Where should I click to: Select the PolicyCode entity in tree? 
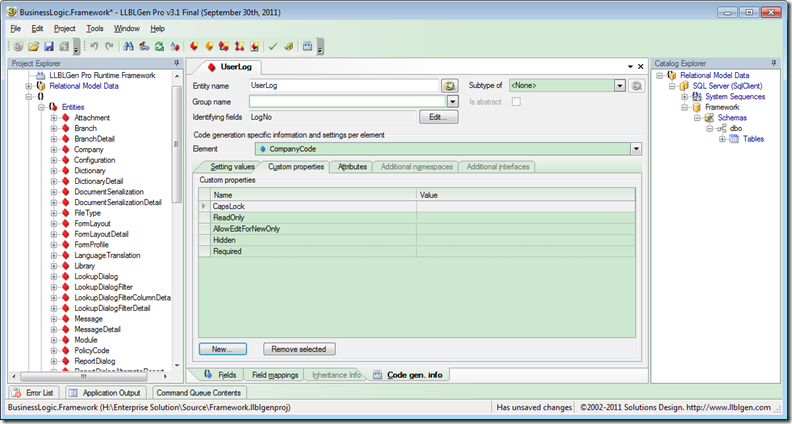91,351
